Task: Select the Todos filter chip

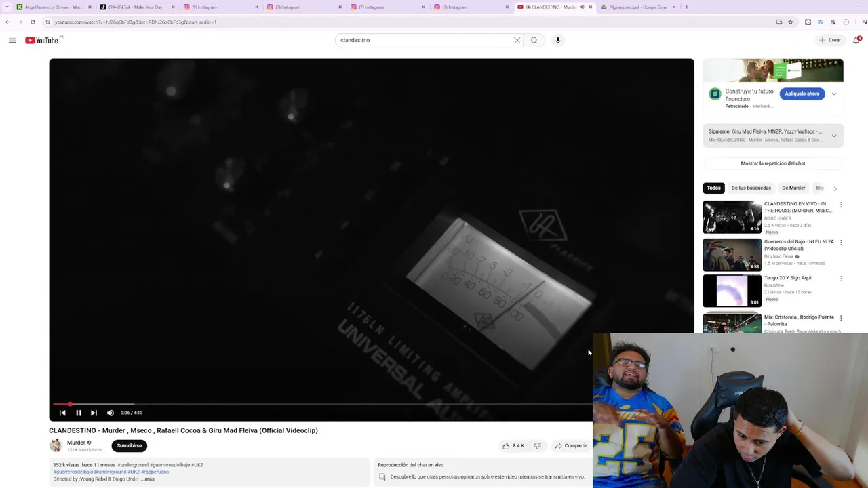Action: (713, 188)
